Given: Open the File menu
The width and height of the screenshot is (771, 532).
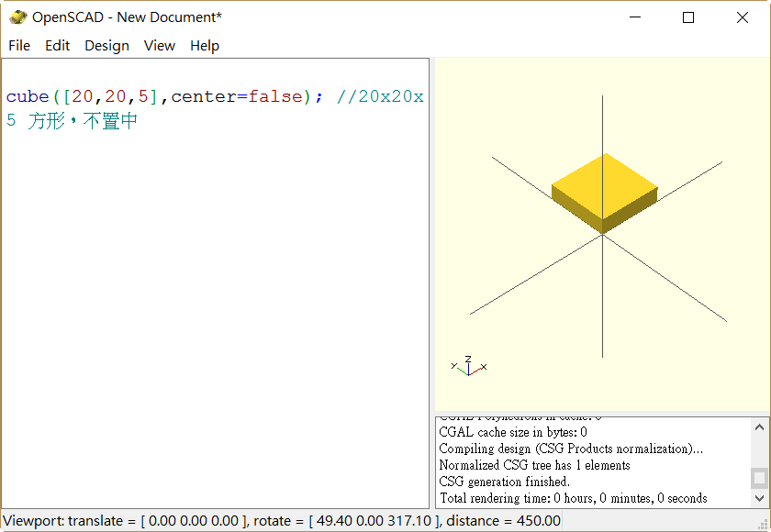Looking at the screenshot, I should (x=19, y=46).
